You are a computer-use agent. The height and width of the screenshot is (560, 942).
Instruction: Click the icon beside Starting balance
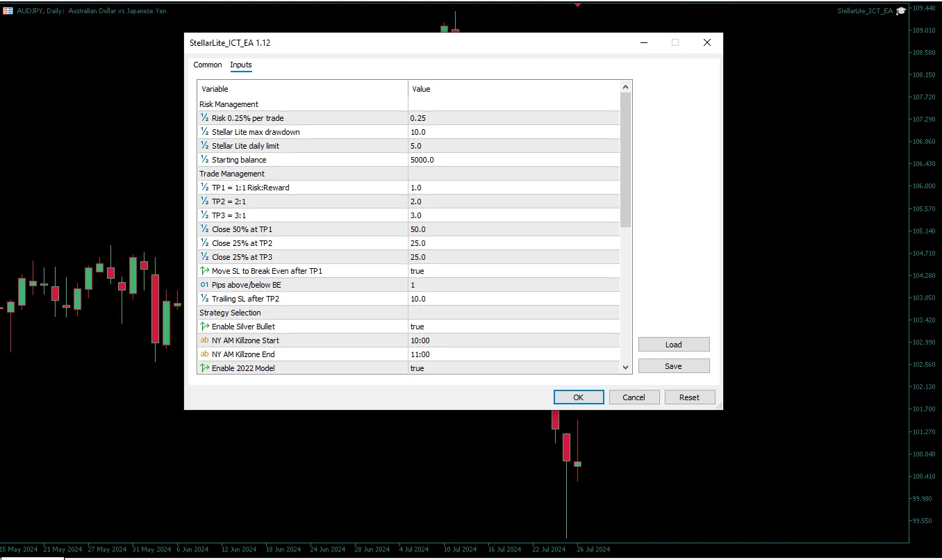(x=204, y=160)
